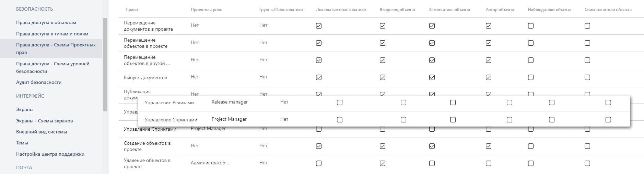The height and width of the screenshot is (174, 644).
Task: Open Права доступа к типам и полям
Action: click(x=52, y=34)
